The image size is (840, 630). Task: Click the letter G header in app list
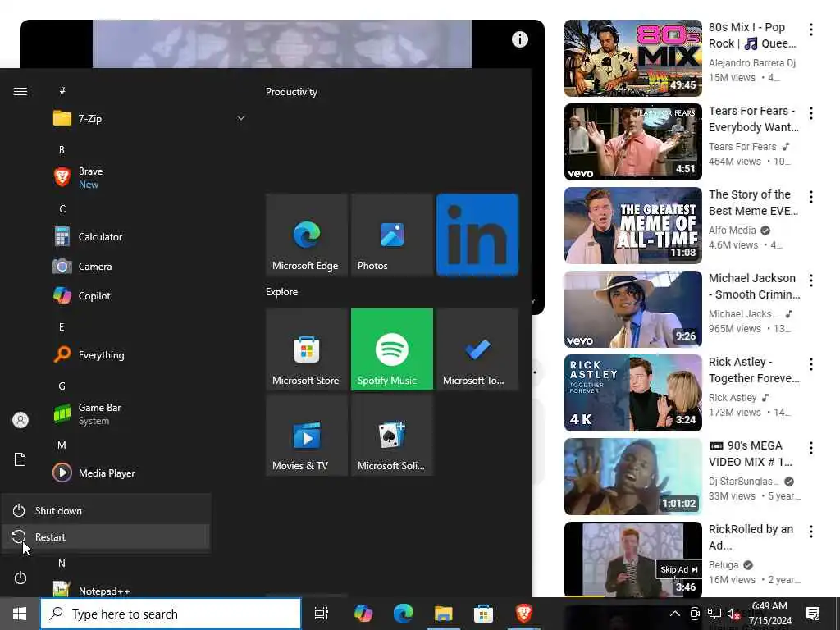(62, 386)
